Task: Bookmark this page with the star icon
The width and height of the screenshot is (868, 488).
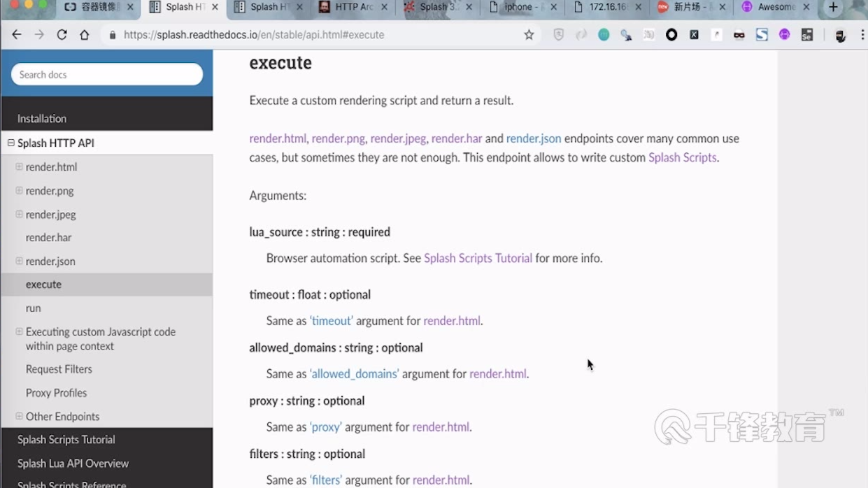Action: (x=529, y=34)
